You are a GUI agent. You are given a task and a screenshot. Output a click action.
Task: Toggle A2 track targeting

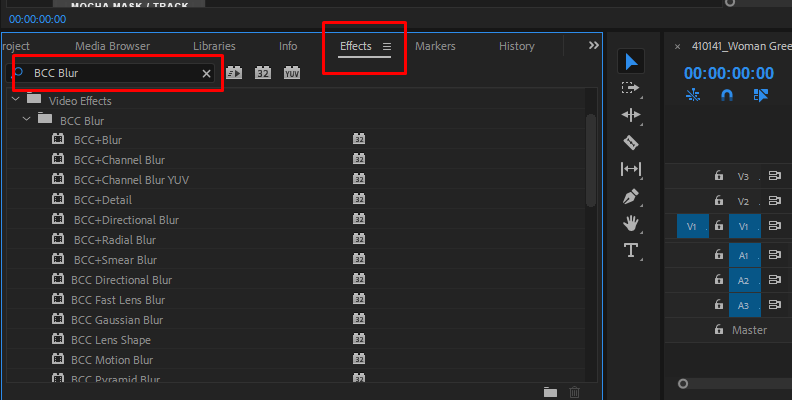pos(745,280)
